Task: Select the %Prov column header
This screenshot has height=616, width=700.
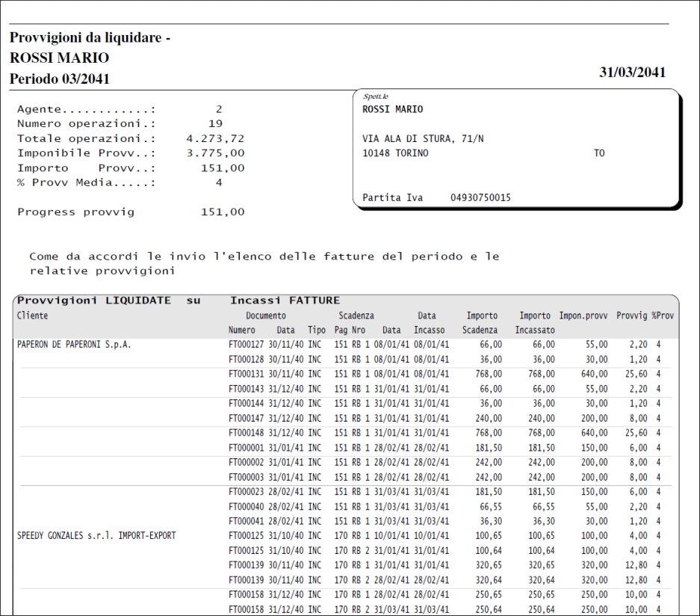Action: 663,315
